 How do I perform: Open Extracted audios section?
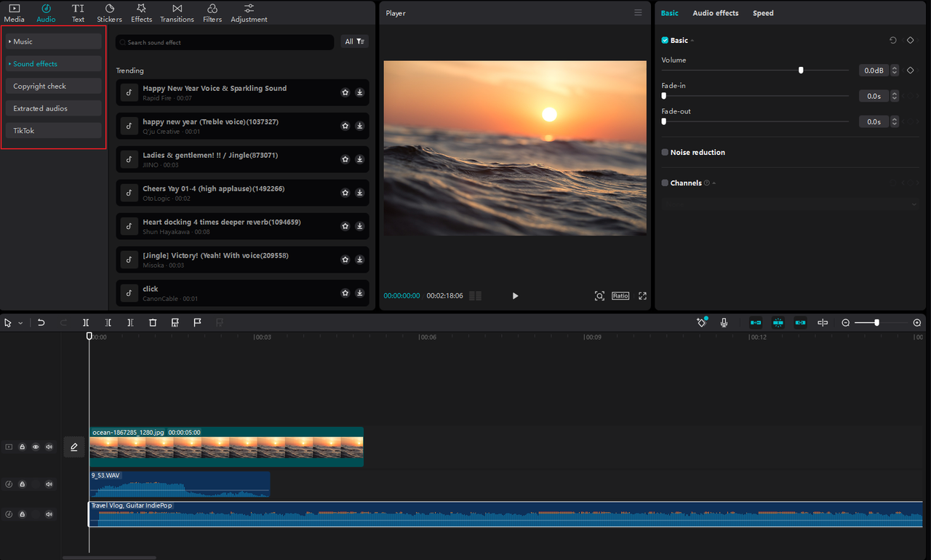coord(53,108)
